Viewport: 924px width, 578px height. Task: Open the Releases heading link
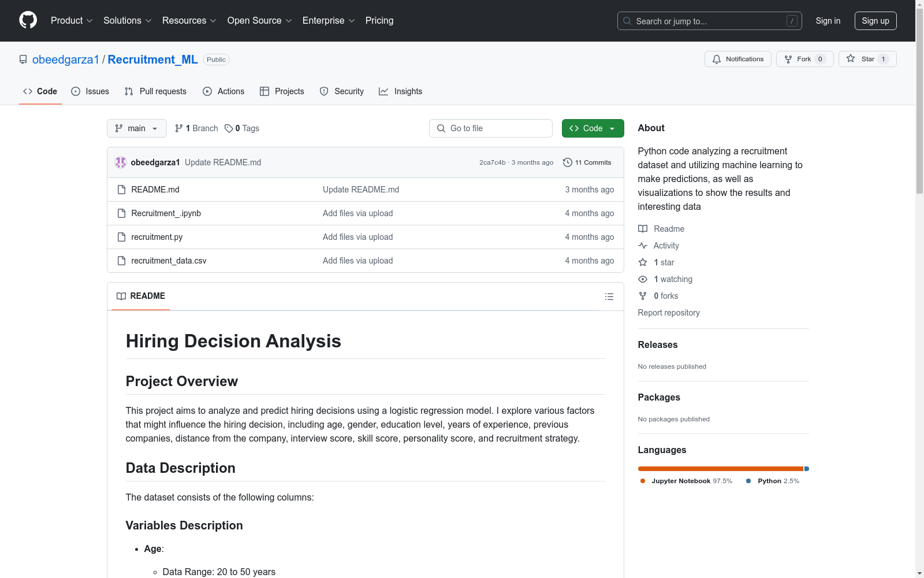point(658,344)
